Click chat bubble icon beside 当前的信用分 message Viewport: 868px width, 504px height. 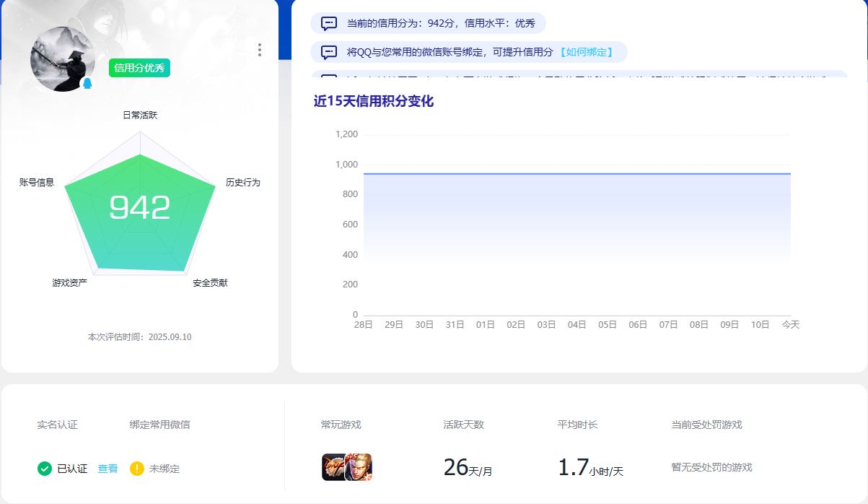tap(329, 23)
